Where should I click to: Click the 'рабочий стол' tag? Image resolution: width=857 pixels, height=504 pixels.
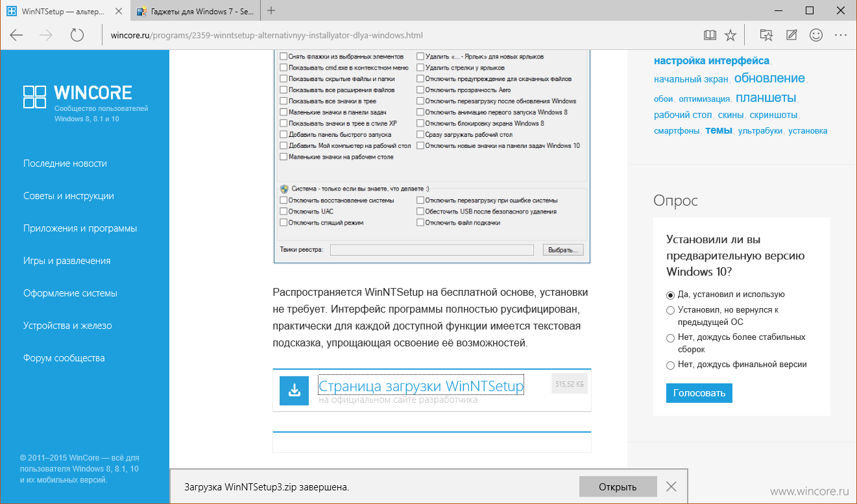coord(683,115)
